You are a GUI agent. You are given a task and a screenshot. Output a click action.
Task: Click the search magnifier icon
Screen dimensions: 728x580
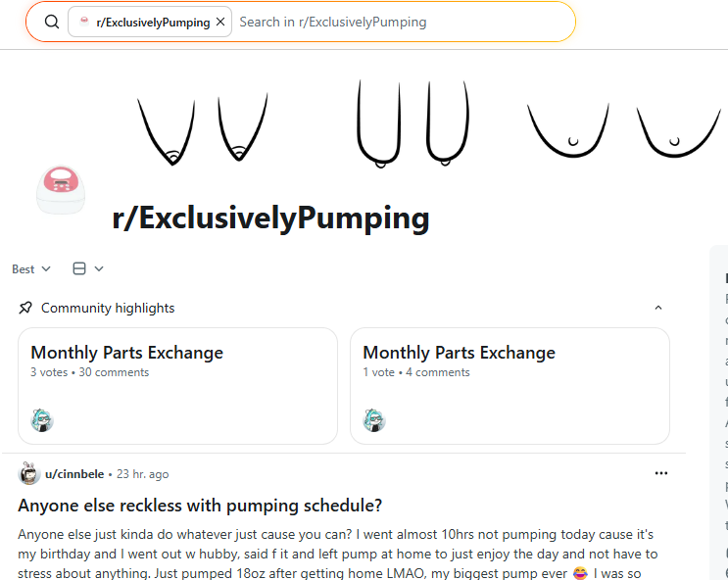[52, 22]
